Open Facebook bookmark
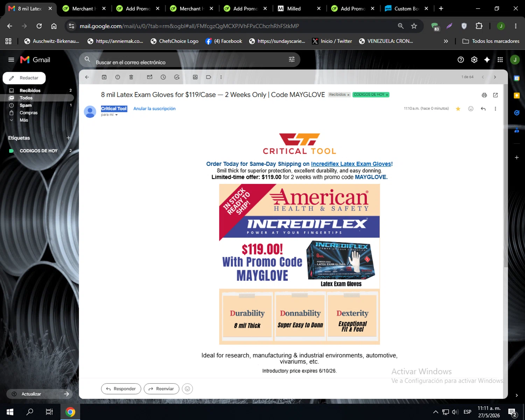The image size is (525, 420). [224, 41]
